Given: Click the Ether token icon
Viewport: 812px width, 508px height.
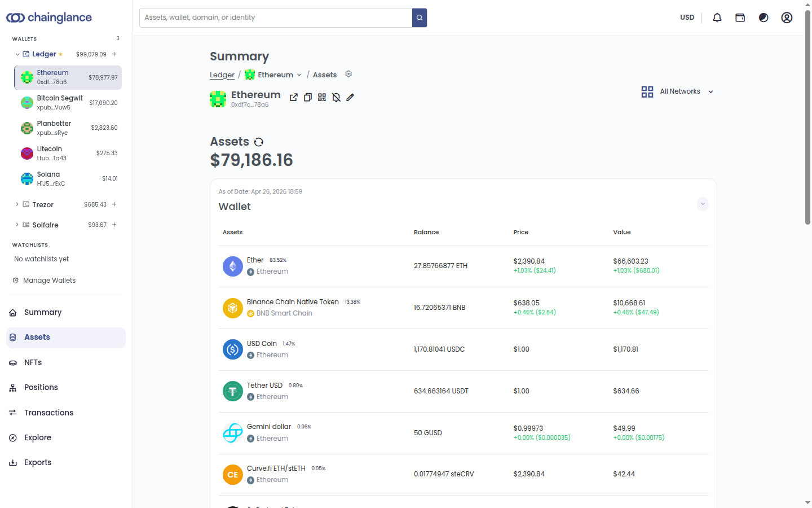Looking at the screenshot, I should click(x=233, y=266).
